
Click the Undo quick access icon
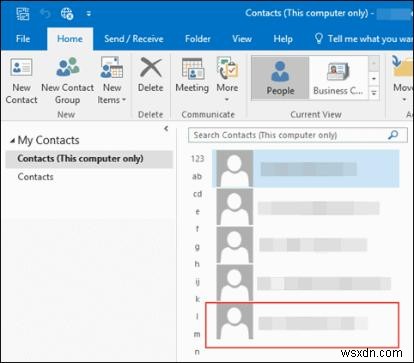coord(45,13)
